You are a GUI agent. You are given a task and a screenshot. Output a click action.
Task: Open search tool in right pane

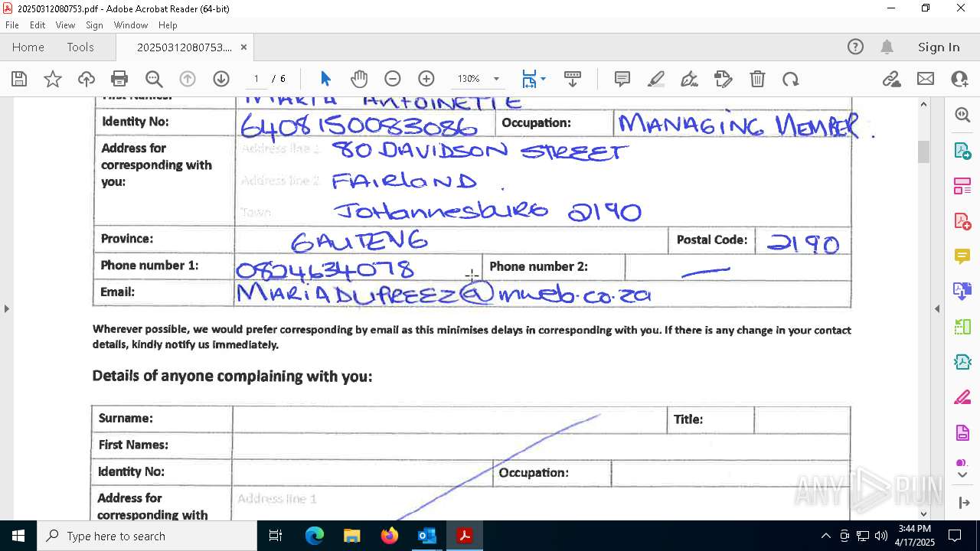tap(962, 115)
